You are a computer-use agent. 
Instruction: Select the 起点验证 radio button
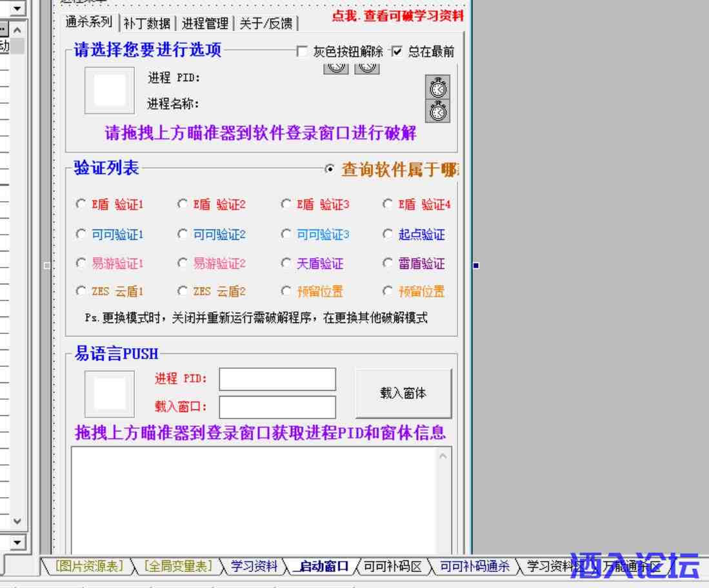[388, 233]
